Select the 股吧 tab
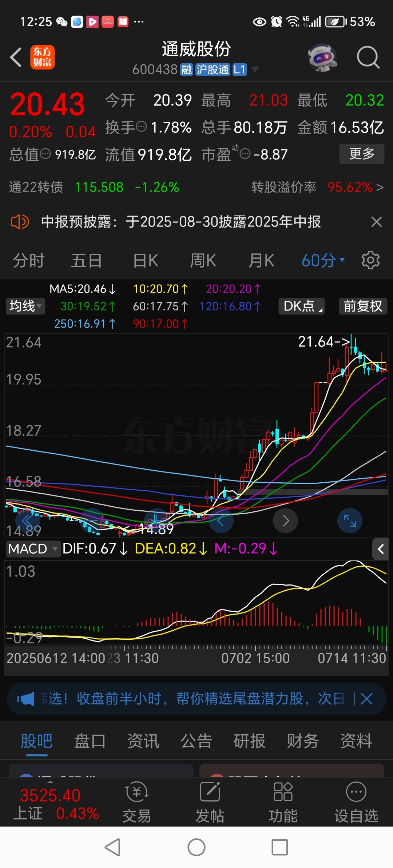 tap(37, 741)
